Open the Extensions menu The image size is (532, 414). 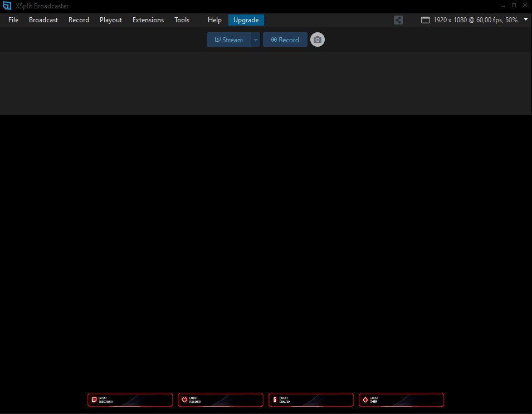(148, 20)
